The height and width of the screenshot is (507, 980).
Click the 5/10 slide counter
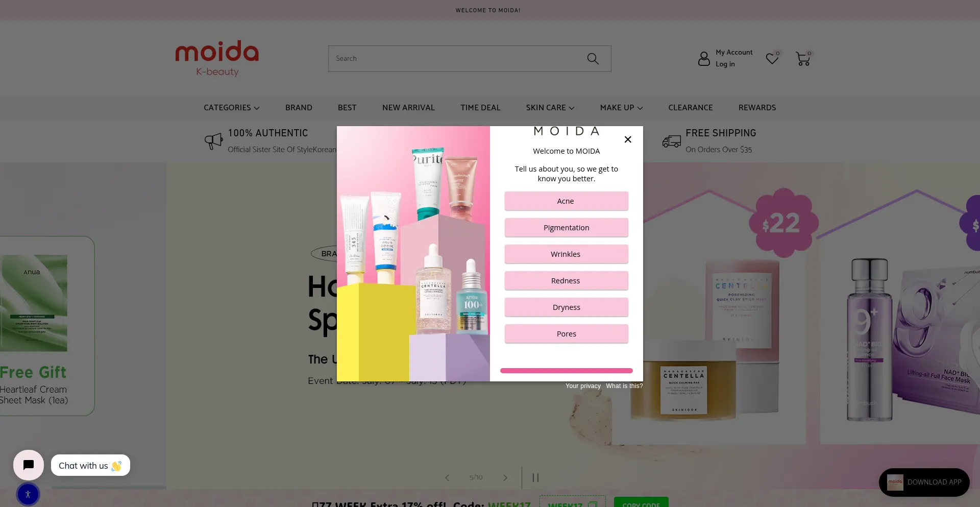click(476, 477)
